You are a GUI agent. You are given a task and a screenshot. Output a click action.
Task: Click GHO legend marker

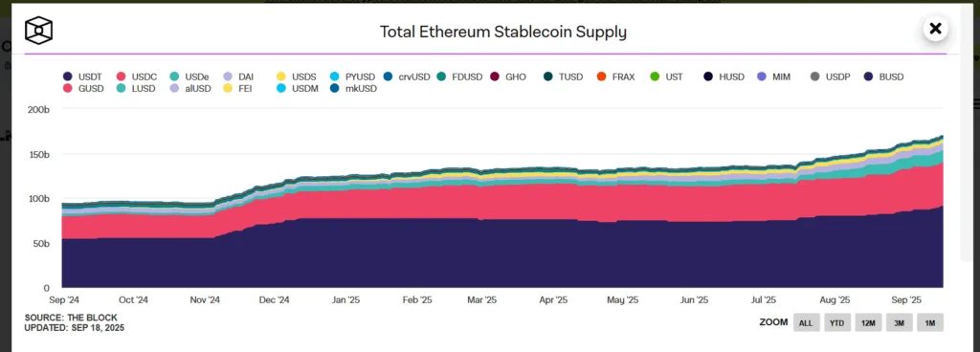coord(495,77)
